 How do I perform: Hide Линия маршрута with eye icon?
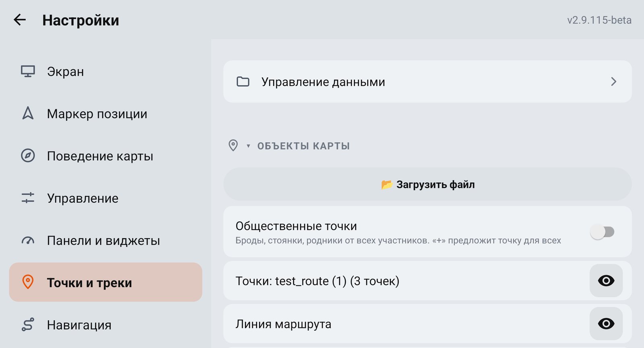tap(606, 323)
